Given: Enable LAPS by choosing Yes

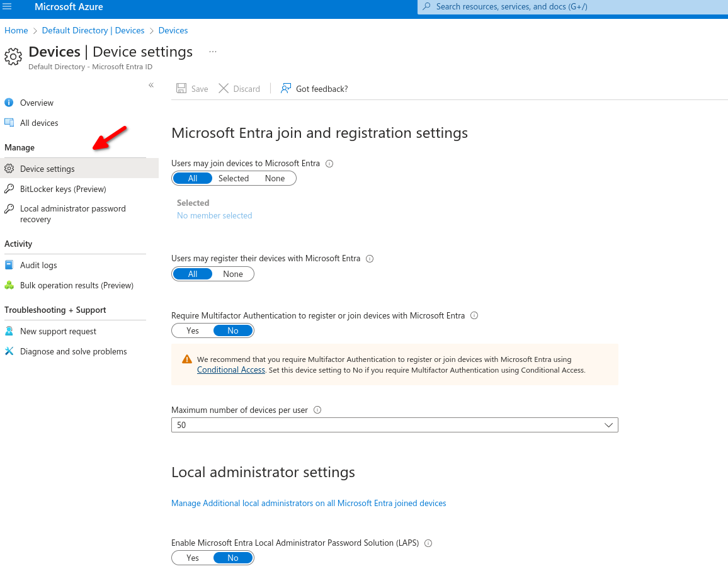Looking at the screenshot, I should (193, 558).
